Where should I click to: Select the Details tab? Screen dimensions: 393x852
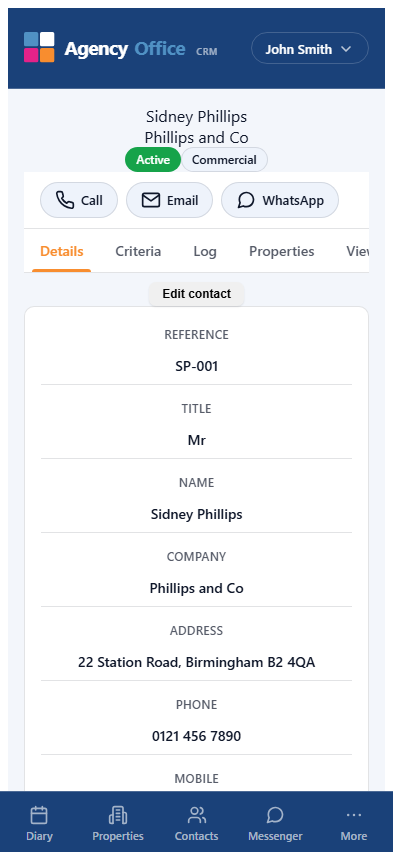click(x=61, y=252)
